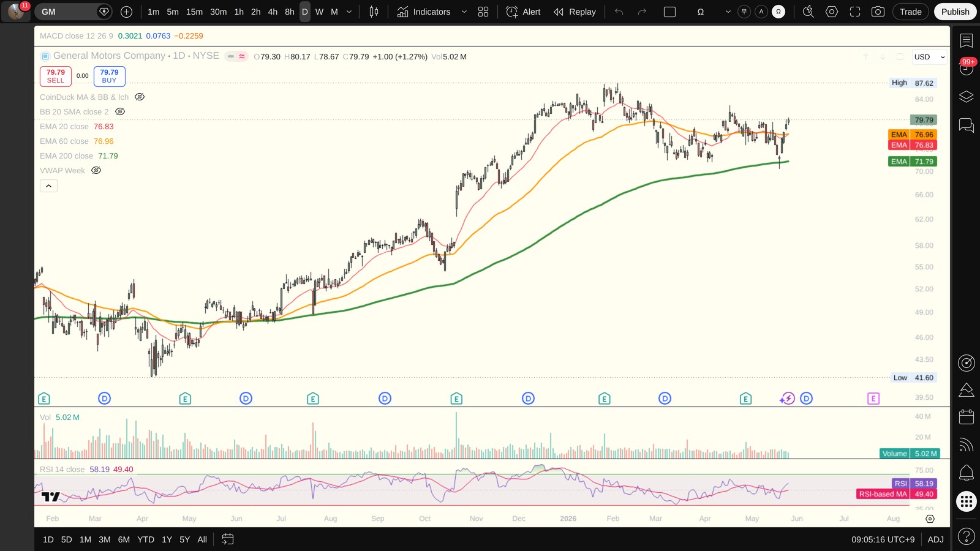Image resolution: width=980 pixels, height=551 pixels.
Task: Take a chart snapshot with camera icon
Action: 878,12
